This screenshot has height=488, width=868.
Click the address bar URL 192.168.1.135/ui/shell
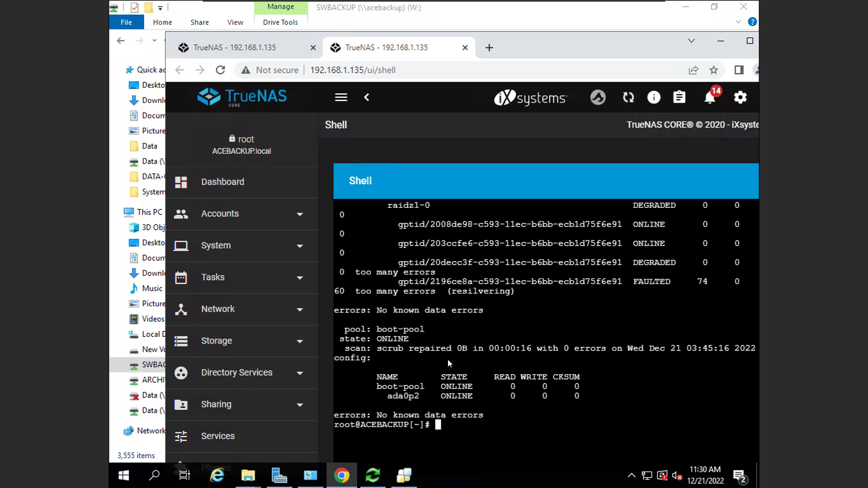pos(353,70)
